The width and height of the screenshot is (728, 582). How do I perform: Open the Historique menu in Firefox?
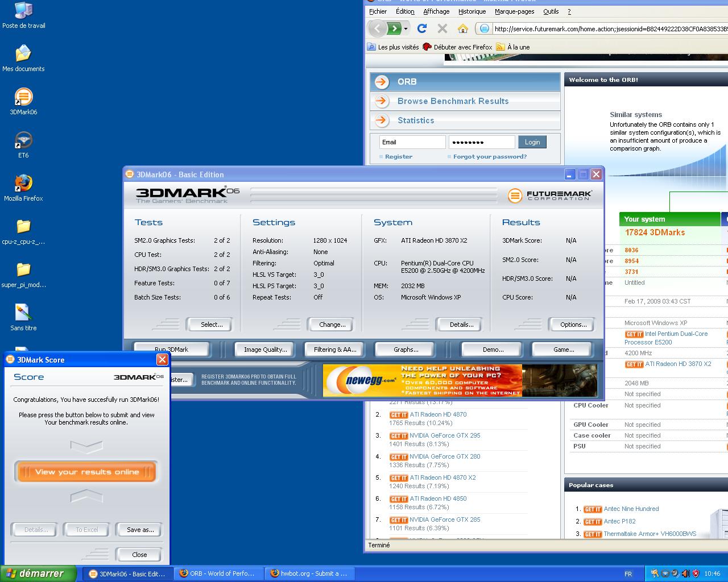click(472, 11)
